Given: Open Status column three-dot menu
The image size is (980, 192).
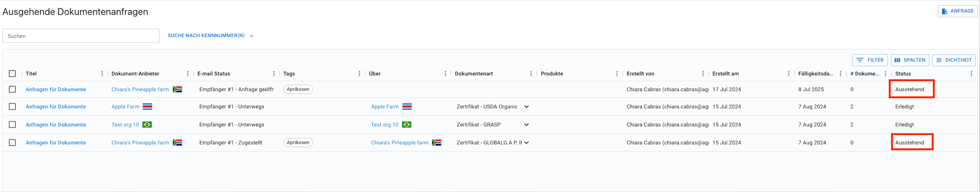Looking at the screenshot, I should pos(971,74).
